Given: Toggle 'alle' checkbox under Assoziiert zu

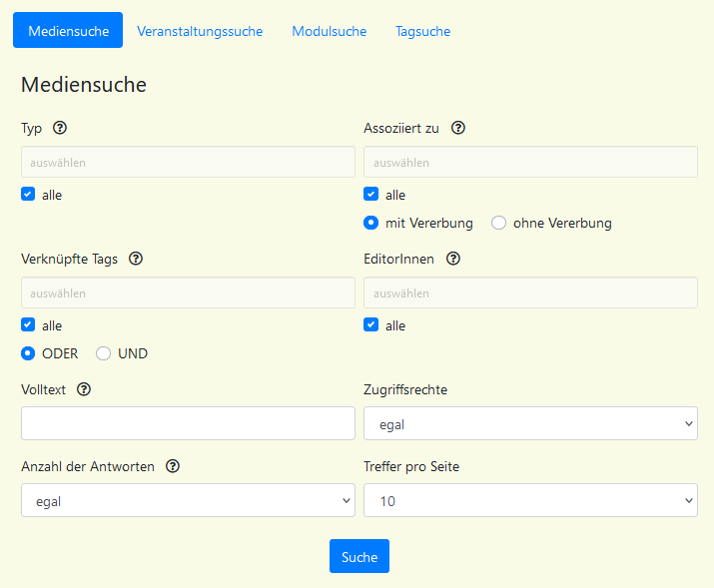Looking at the screenshot, I should 371,195.
